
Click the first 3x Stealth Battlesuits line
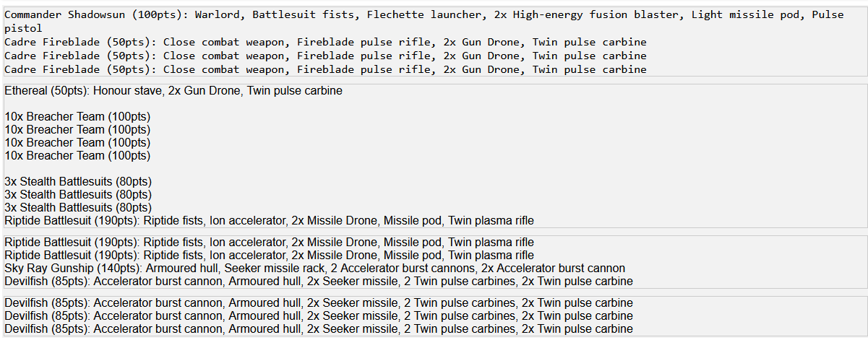78,182
